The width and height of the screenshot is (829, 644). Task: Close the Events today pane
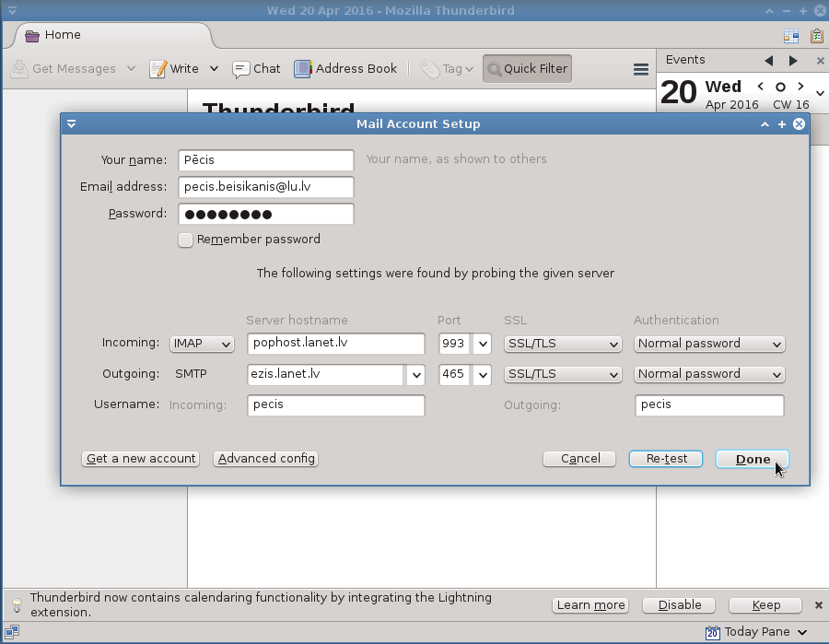click(820, 61)
